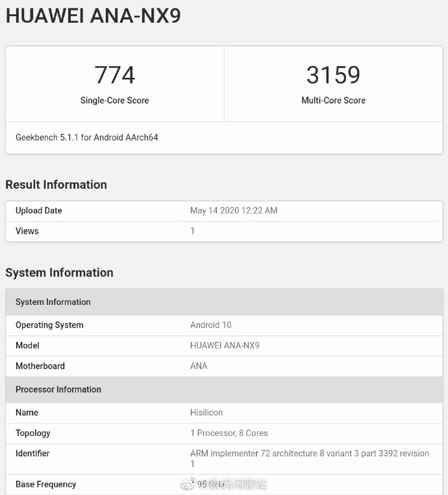The height and width of the screenshot is (495, 448).
Task: Click the ARM implementer identifier text
Action: [309, 454]
